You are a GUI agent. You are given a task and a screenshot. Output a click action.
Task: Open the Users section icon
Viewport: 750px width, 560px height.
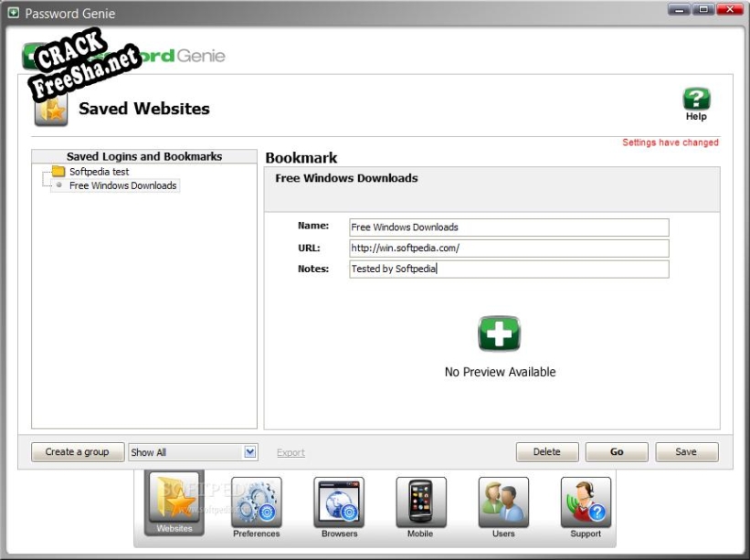[x=503, y=502]
